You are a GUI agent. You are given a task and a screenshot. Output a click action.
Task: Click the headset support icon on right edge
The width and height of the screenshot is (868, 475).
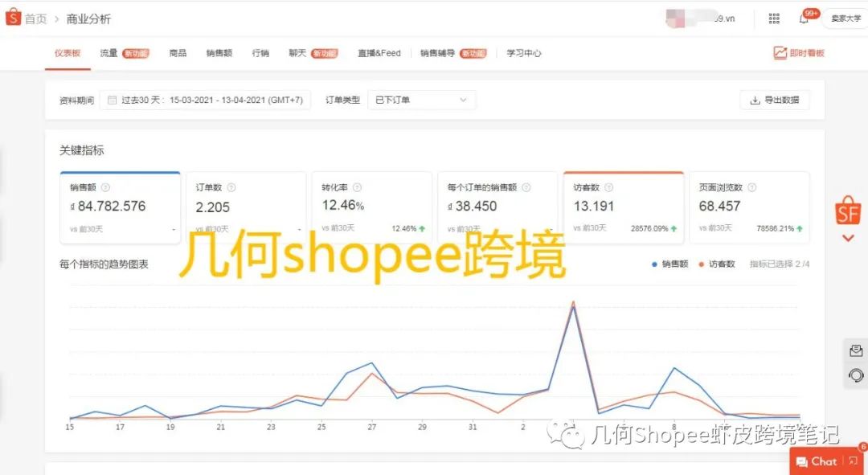point(855,376)
